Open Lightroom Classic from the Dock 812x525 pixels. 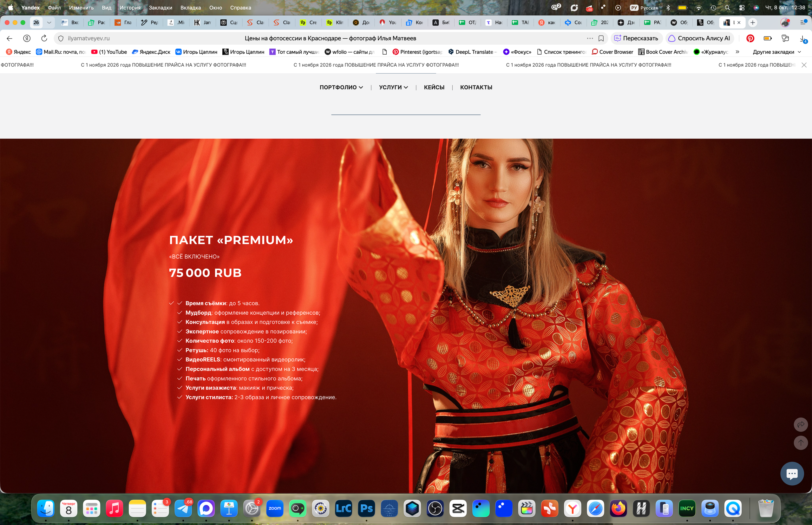pos(344,509)
